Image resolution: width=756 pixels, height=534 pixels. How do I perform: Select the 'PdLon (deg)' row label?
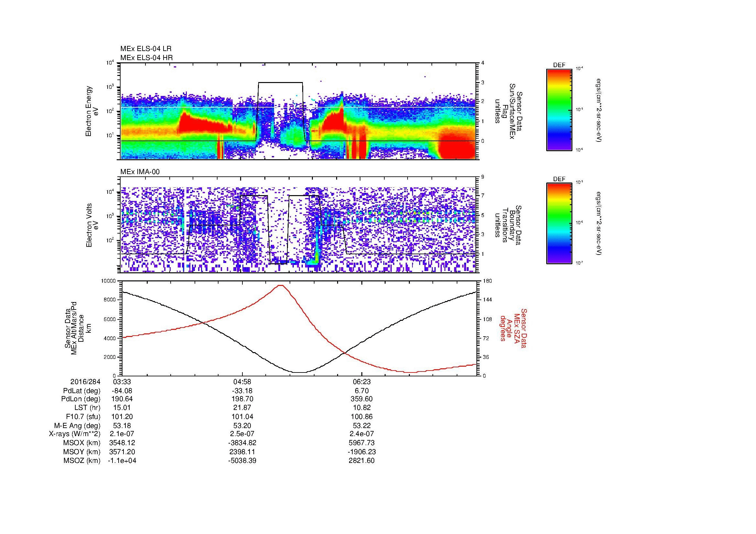coord(81,399)
